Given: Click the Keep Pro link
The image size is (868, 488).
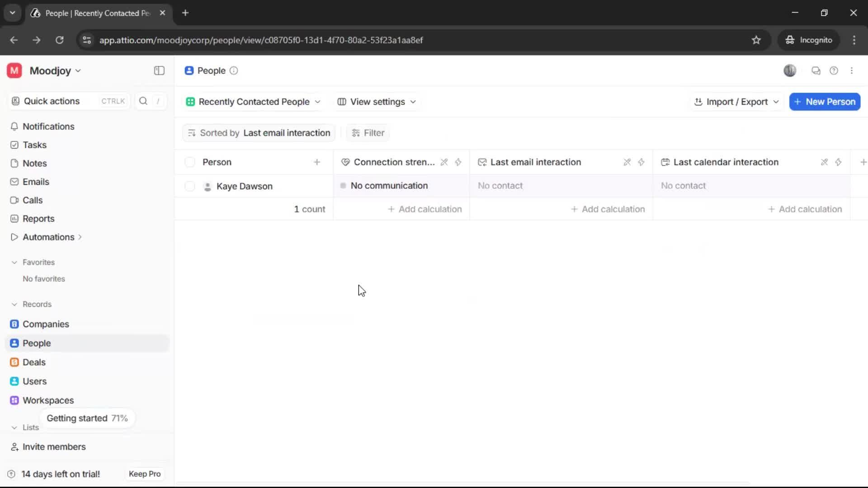Looking at the screenshot, I should [x=144, y=474].
